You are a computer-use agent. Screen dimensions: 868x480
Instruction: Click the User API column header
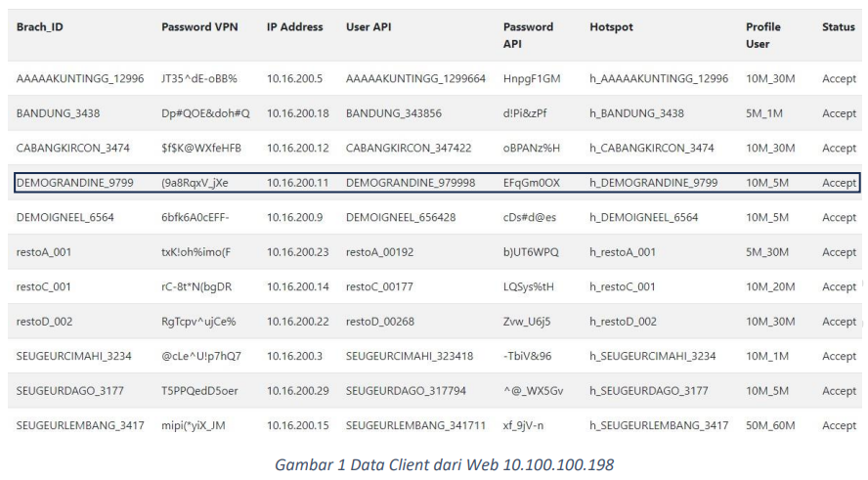pos(370,27)
